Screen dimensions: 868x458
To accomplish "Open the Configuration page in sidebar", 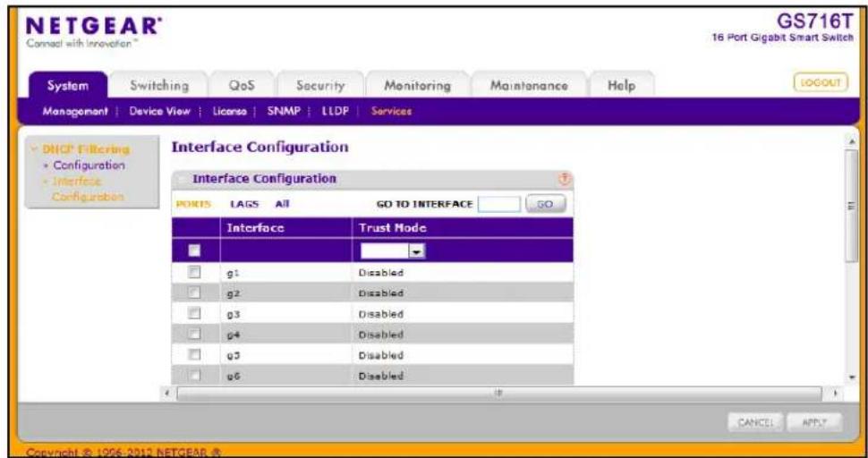I will coord(89,165).
